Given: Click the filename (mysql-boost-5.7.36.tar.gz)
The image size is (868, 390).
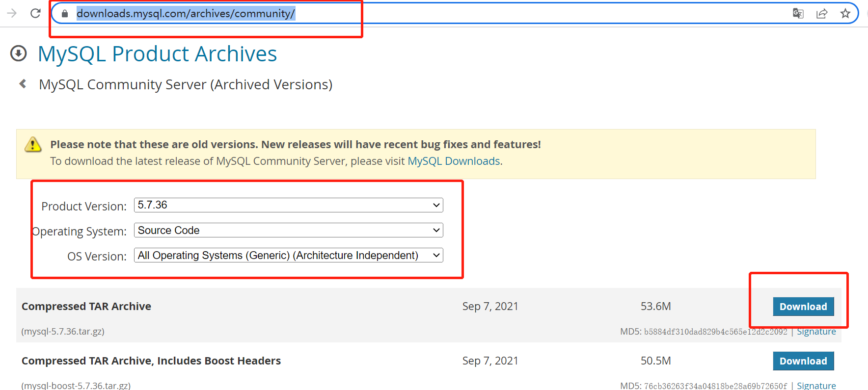Looking at the screenshot, I should (76, 386).
